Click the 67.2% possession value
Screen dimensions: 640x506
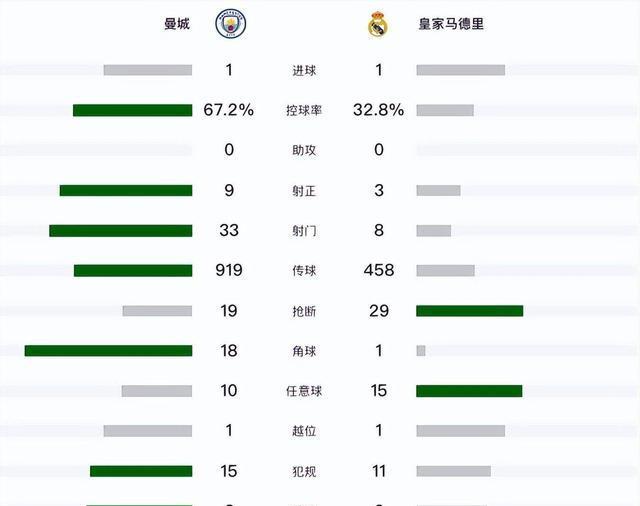229,110
